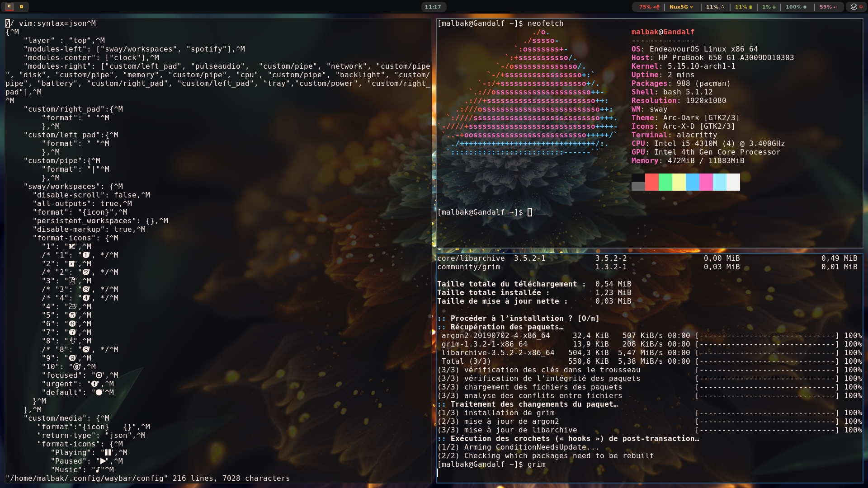The image size is (868, 488).
Task: Click the 75% microphone volume module
Action: pyautogui.click(x=649, y=7)
